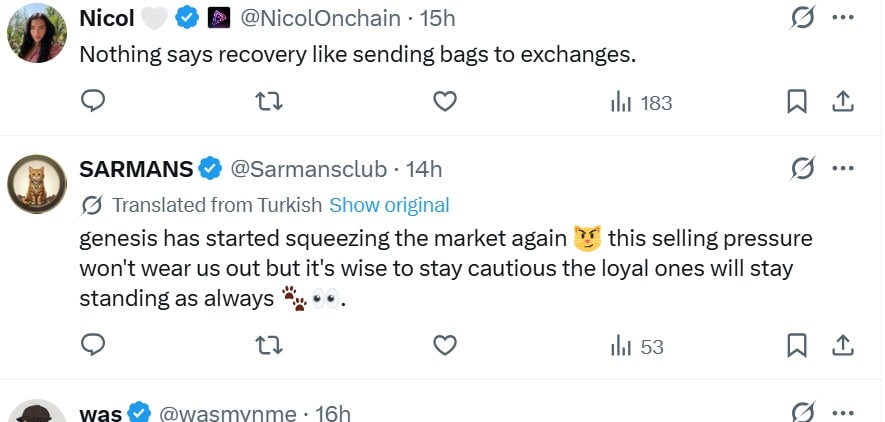Share Nicol's post
This screenshot has height=422, width=885.
point(843,102)
